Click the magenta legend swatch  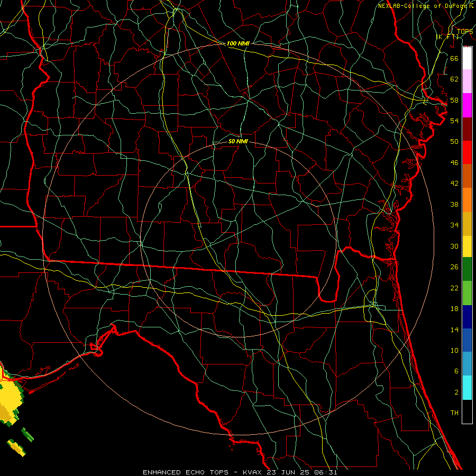tap(467, 105)
